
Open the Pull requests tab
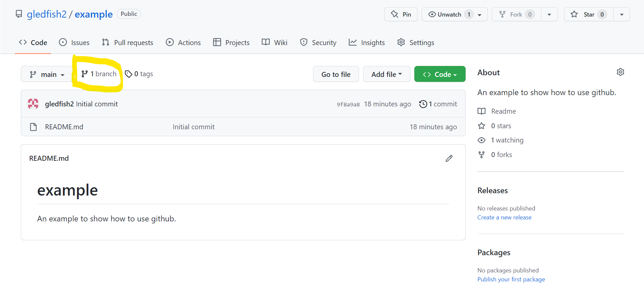point(128,42)
